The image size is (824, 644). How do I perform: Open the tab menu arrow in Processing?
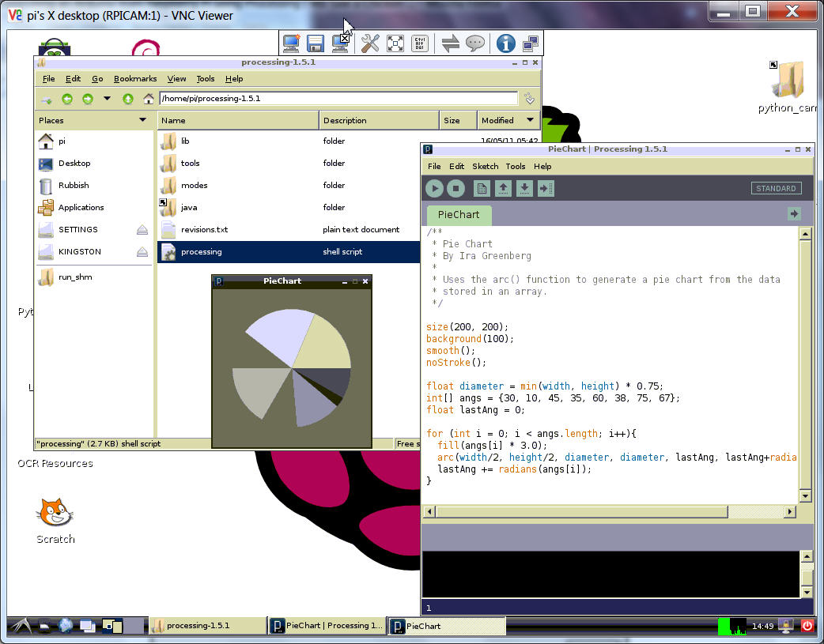point(795,214)
